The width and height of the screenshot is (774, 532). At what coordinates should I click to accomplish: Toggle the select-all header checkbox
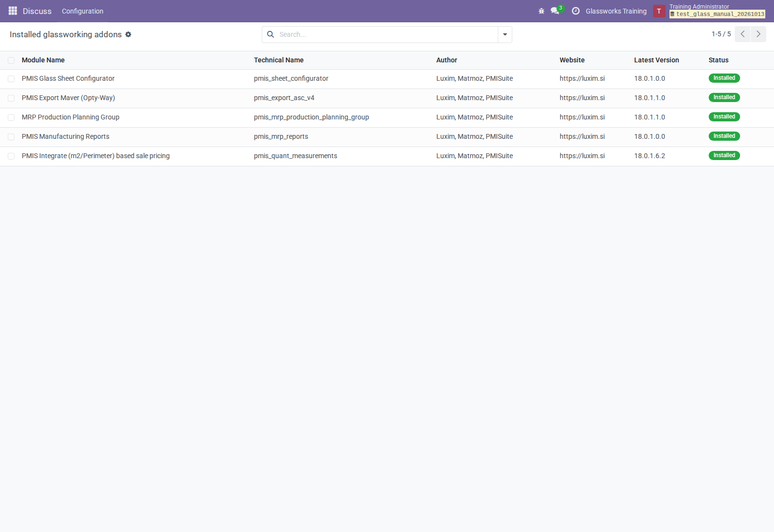(x=11, y=60)
